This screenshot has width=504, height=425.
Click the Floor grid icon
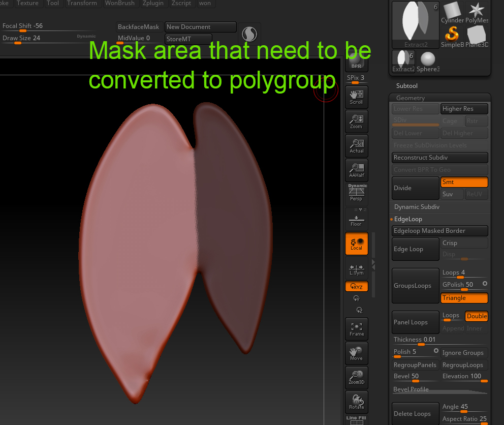356,219
